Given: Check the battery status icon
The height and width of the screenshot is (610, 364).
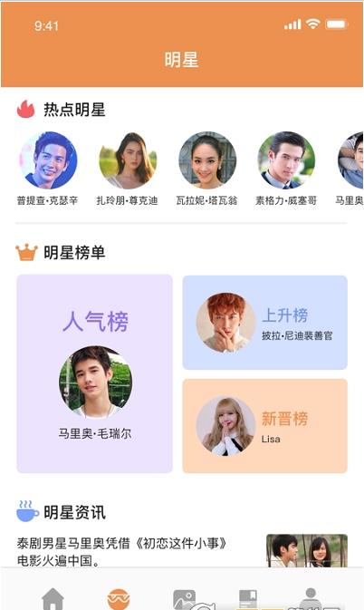Looking at the screenshot, I should pyautogui.click(x=337, y=24).
